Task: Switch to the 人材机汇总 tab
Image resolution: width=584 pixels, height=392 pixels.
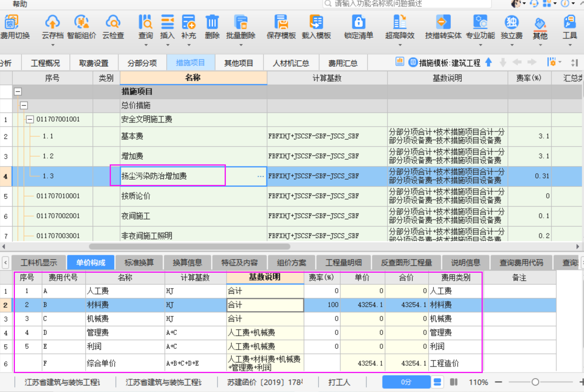Action: pos(291,63)
